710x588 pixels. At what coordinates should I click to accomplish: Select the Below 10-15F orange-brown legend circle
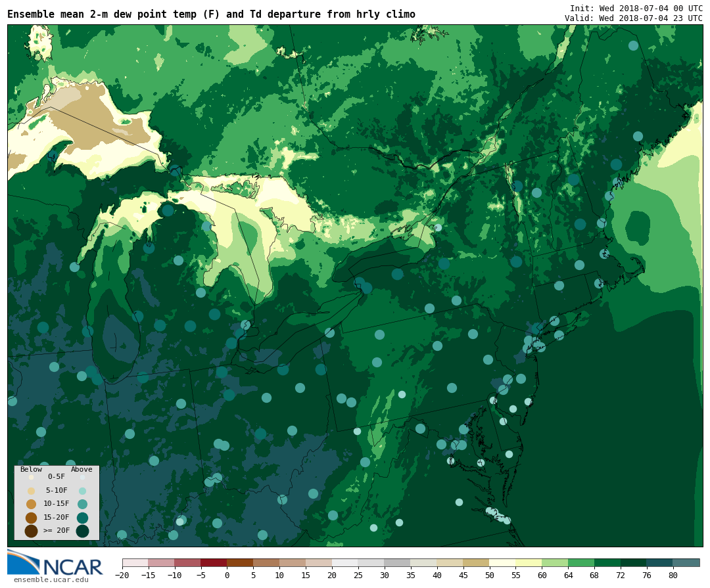[32, 504]
